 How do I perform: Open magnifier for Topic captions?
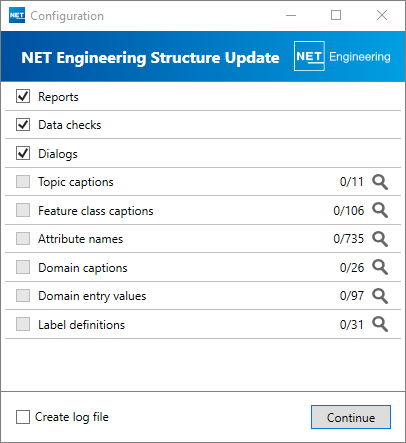(x=380, y=182)
